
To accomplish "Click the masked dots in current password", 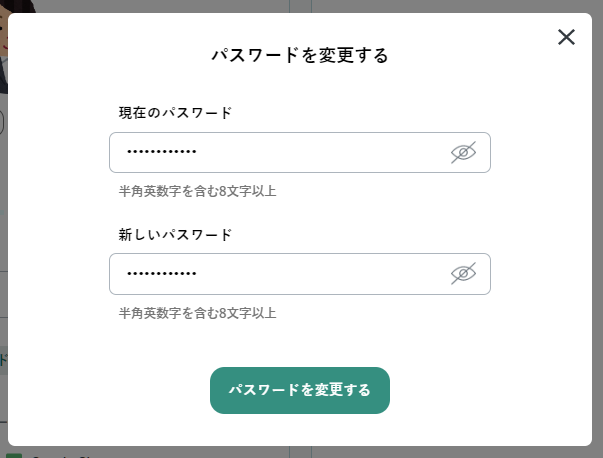I will tap(162, 152).
